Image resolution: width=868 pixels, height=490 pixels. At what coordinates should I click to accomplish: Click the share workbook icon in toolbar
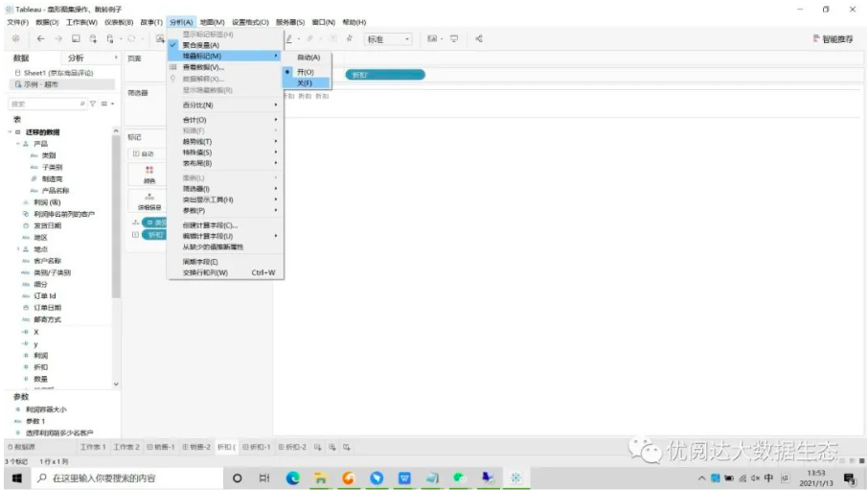(x=479, y=39)
